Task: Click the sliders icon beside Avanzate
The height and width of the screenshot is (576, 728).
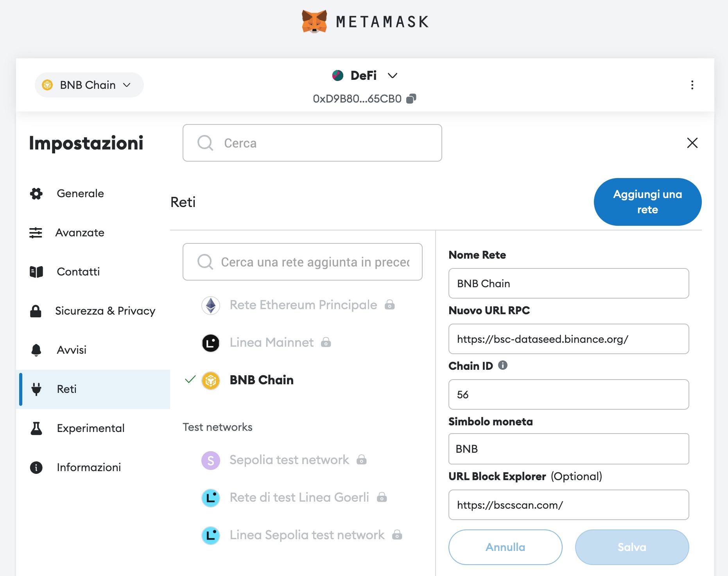Action: 36,232
